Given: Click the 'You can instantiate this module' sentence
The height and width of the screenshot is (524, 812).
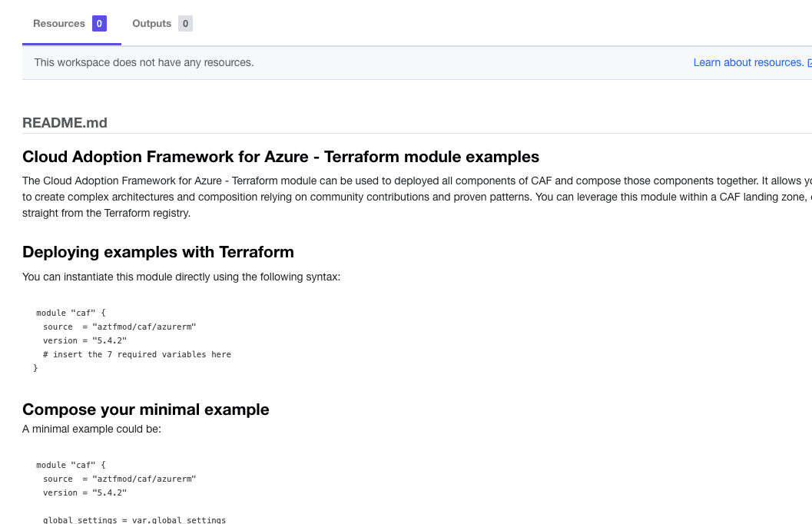Looking at the screenshot, I should pyautogui.click(x=181, y=277).
